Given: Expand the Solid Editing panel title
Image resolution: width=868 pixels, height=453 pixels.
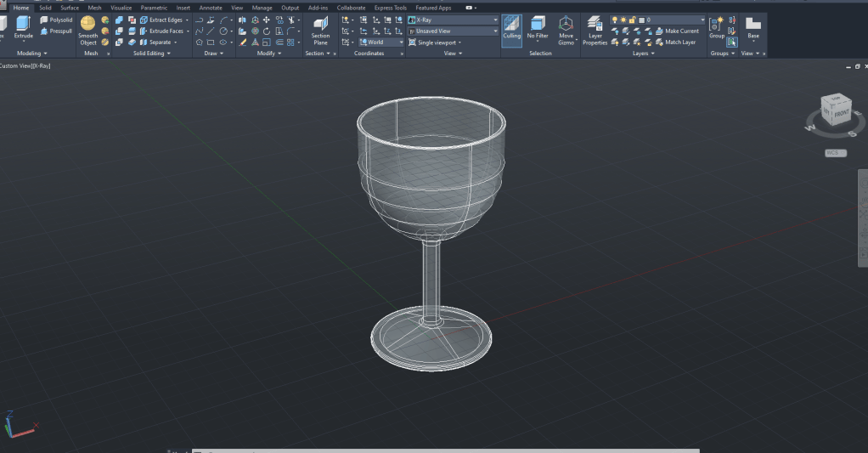Looking at the screenshot, I should click(151, 54).
